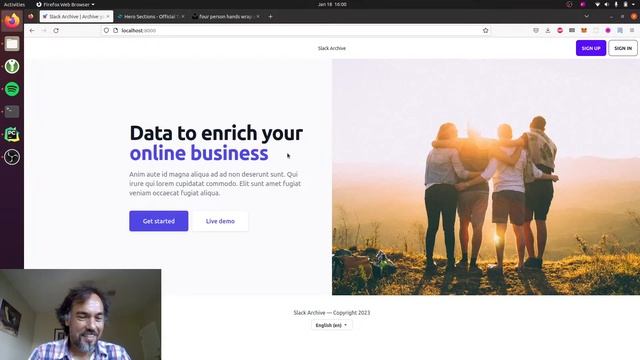Click the purple circle extension icon
This screenshot has width=640, height=360.
tap(608, 31)
